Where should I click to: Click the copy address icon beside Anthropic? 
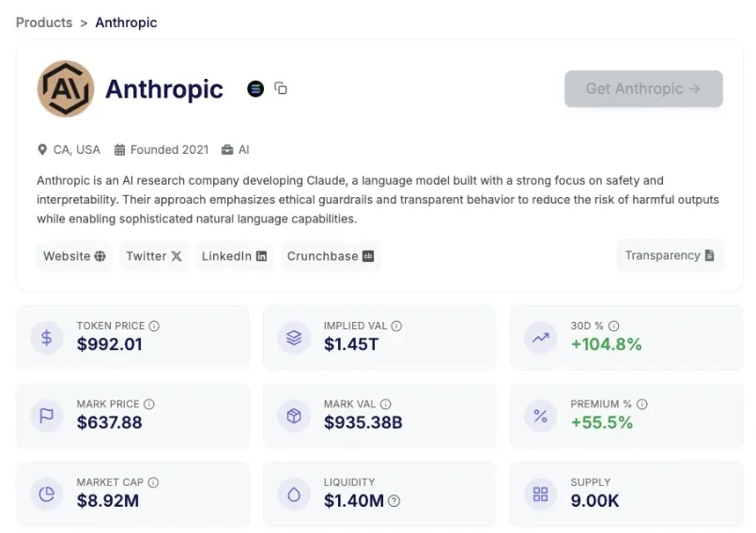281,88
